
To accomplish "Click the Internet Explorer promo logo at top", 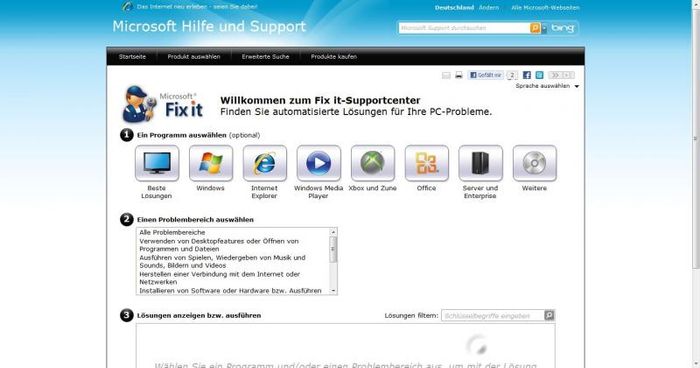I will [x=127, y=6].
